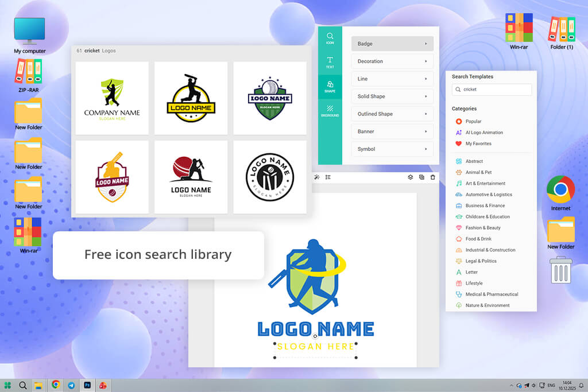The height and width of the screenshot is (392, 588).
Task: Choose the Lifestyle category
Action: point(469,284)
